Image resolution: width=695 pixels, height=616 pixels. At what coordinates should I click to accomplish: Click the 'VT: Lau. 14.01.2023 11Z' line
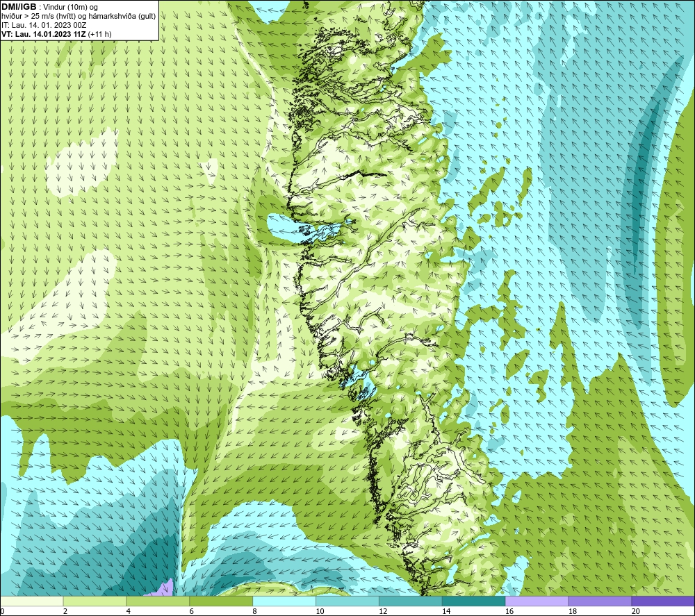coord(43,34)
